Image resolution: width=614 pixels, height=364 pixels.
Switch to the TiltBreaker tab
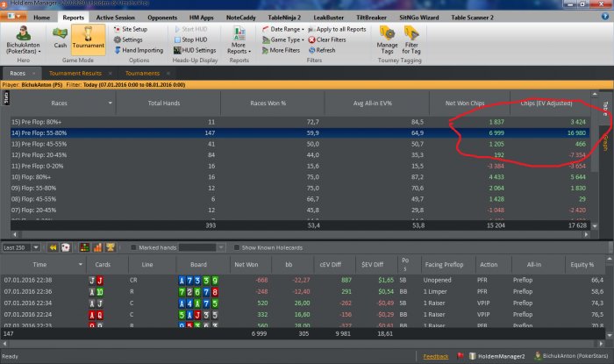point(371,18)
